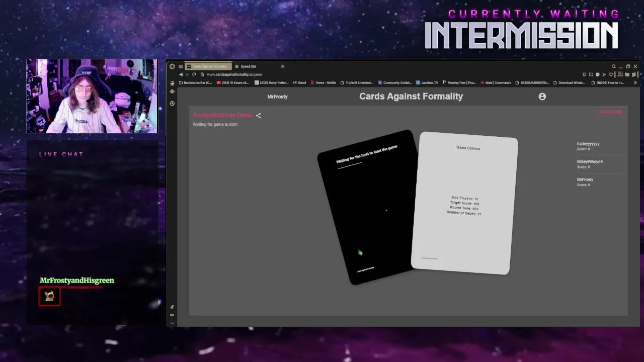This screenshot has height=362, width=644.
Task: Click the GX sidebar icon at bottom
Action: [172, 315]
